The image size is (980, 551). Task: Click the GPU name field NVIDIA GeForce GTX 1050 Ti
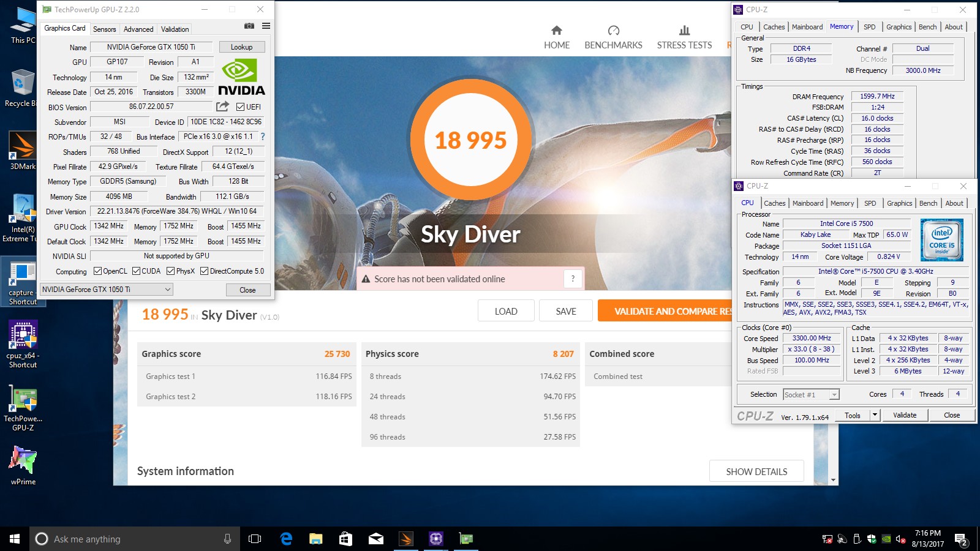[151, 47]
